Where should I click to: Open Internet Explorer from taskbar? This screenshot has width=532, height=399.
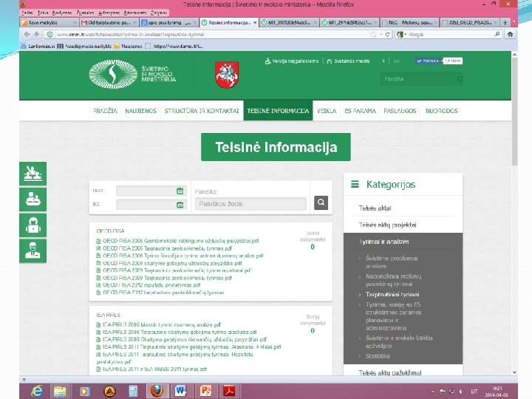click(x=37, y=391)
